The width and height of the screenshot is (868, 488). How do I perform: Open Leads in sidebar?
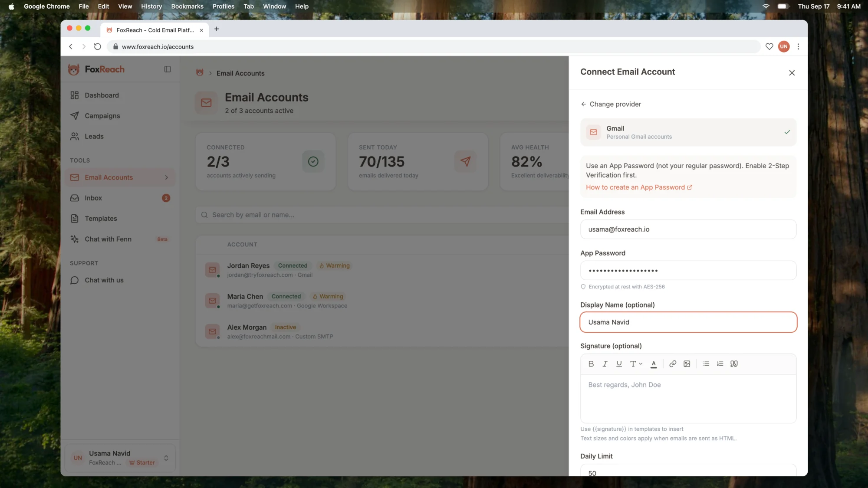click(x=120, y=136)
